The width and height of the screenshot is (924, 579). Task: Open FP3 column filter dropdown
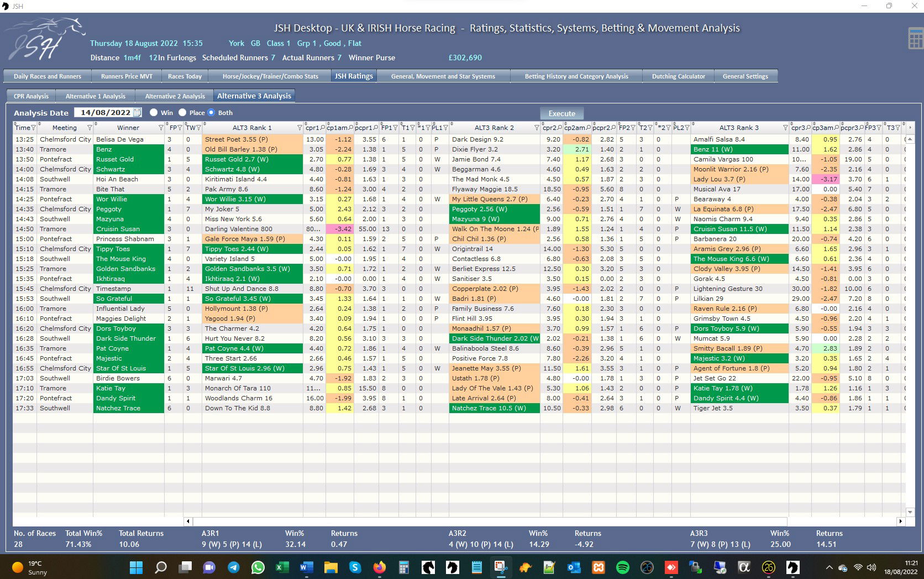[880, 128]
